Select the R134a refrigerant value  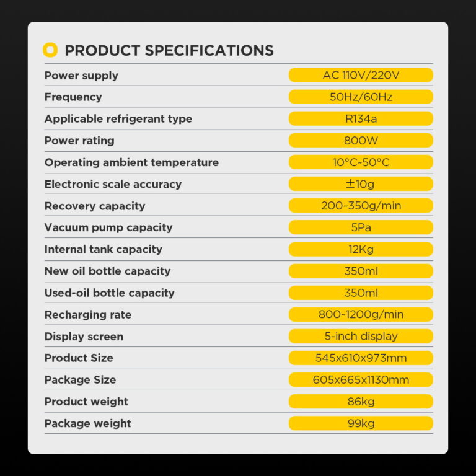361,119
